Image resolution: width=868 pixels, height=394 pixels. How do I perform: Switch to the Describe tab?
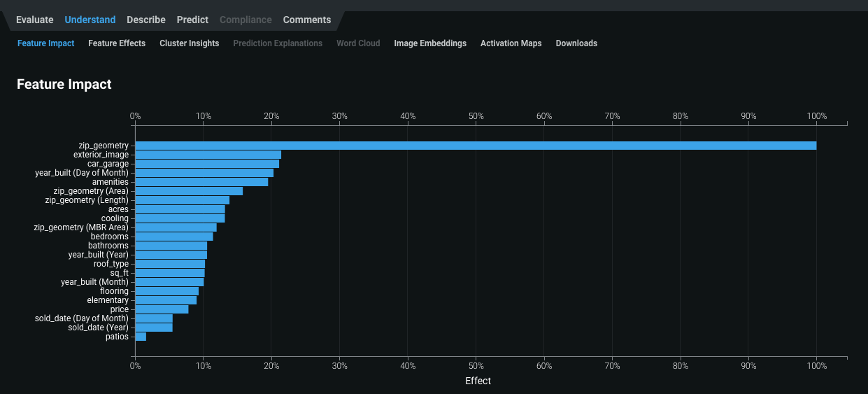tap(146, 20)
